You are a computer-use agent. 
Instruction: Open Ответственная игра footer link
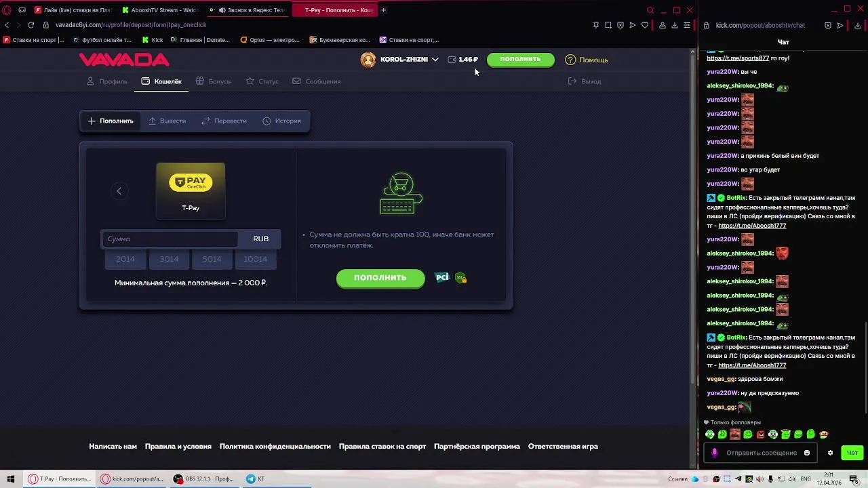coord(563,447)
